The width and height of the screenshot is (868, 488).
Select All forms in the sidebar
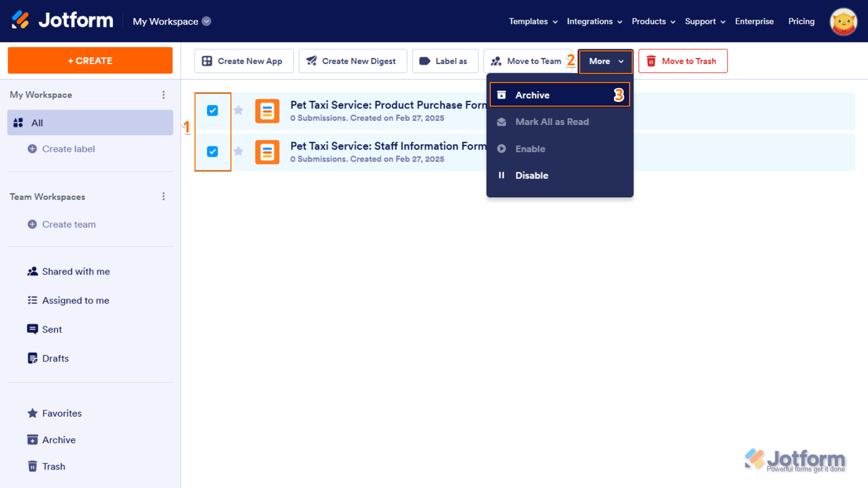coord(90,123)
